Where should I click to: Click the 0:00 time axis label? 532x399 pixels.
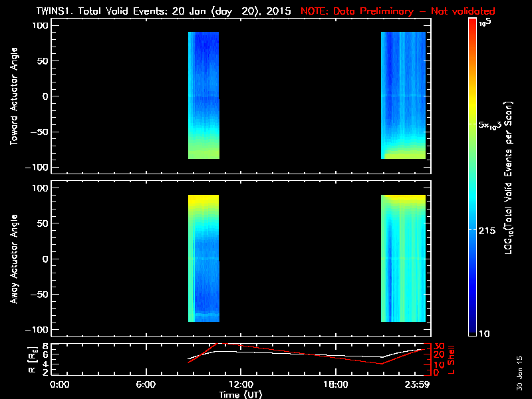[59, 384]
